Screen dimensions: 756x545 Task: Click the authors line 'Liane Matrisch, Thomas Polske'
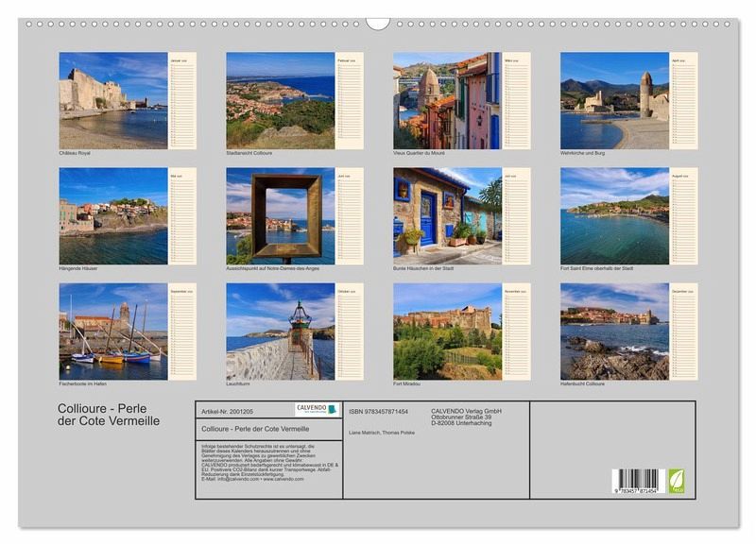pyautogui.click(x=382, y=433)
